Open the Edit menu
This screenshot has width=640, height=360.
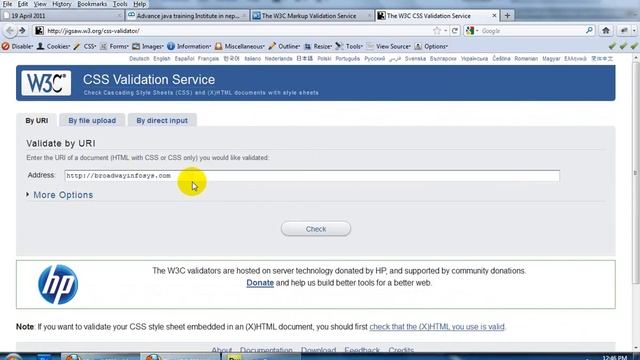coord(23,4)
